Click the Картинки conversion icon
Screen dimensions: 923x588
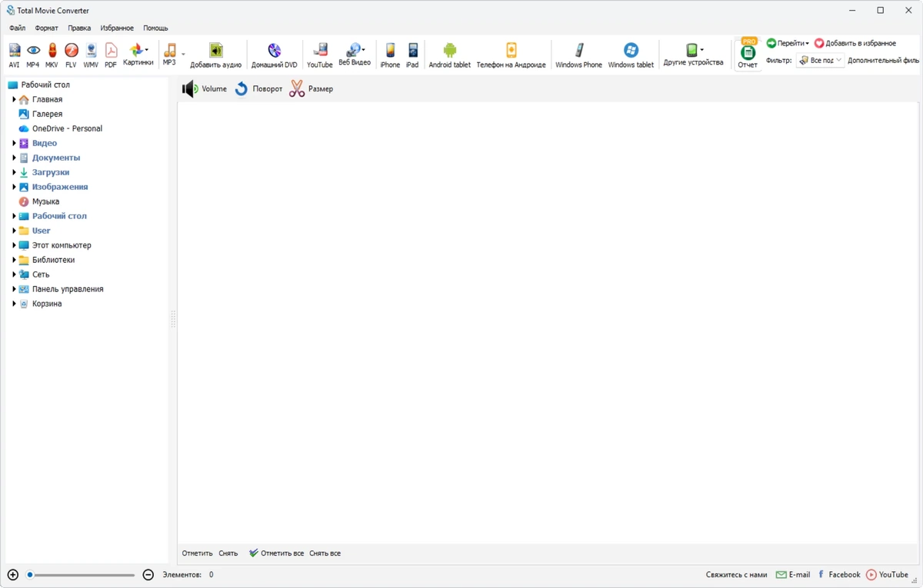point(138,55)
